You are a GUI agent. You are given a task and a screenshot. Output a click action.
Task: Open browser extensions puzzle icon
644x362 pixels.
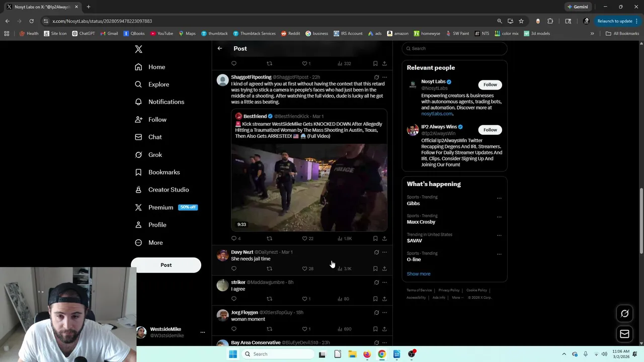pyautogui.click(x=550, y=21)
